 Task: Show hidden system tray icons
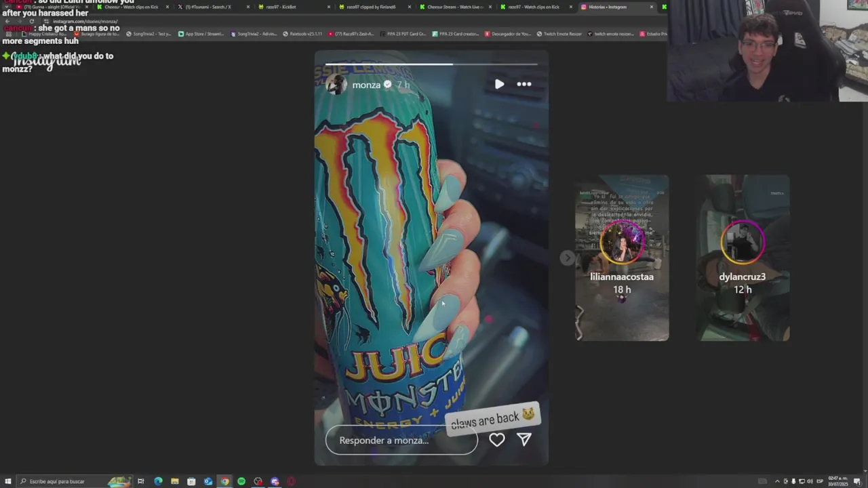click(777, 481)
